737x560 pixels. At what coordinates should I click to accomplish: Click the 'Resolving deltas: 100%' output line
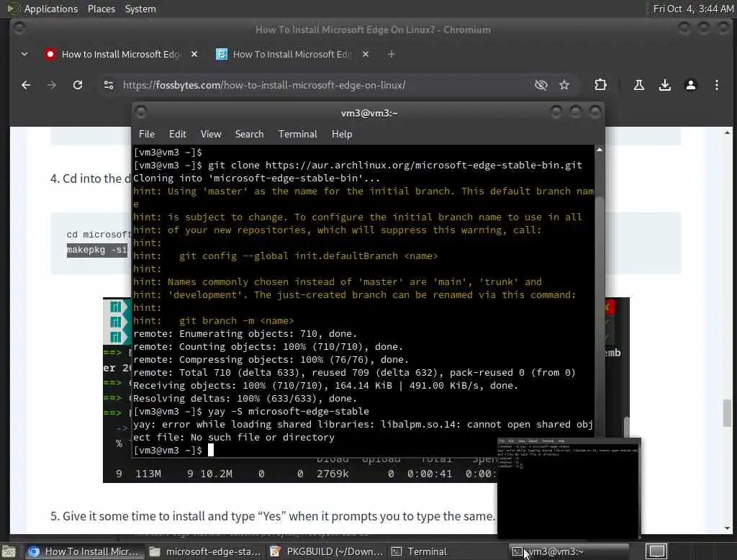245,399
